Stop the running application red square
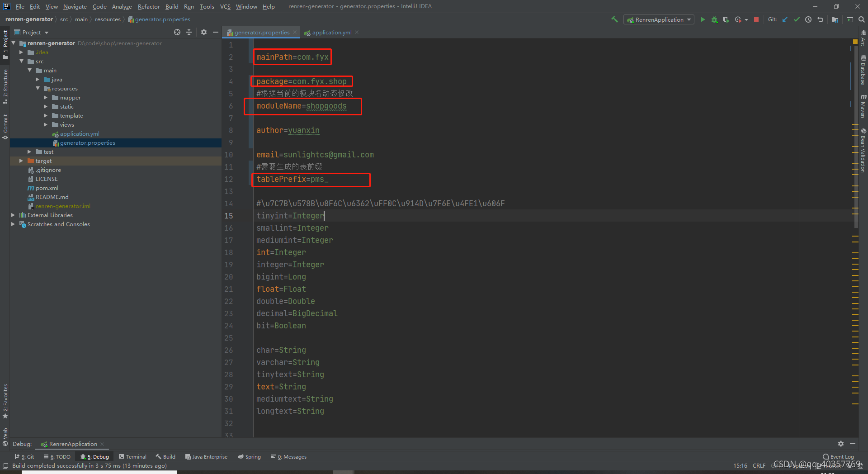This screenshot has width=868, height=474. (x=756, y=19)
